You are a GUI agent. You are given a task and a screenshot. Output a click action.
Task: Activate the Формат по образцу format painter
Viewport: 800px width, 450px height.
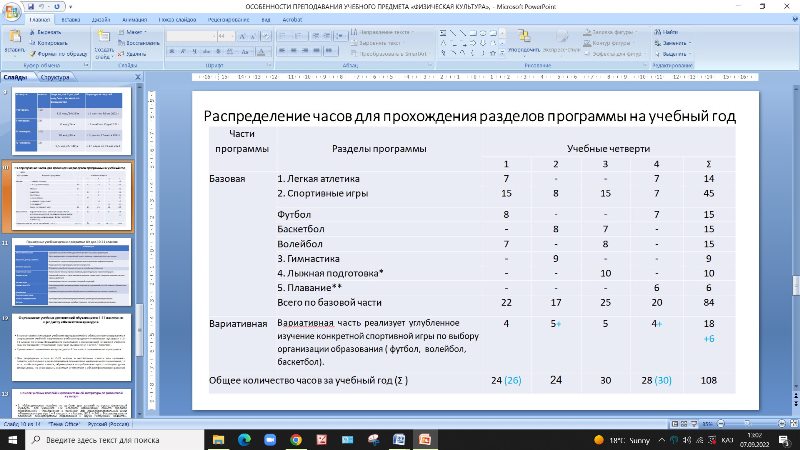pos(58,54)
